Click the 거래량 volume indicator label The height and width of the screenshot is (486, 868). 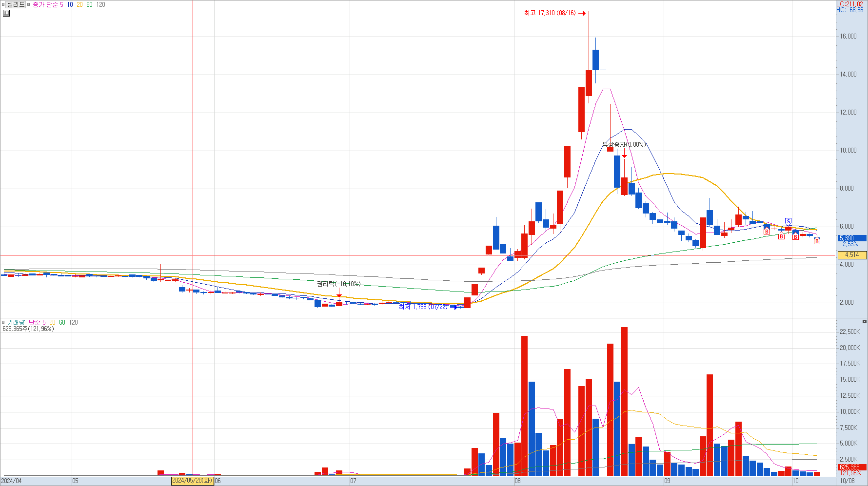[15, 322]
